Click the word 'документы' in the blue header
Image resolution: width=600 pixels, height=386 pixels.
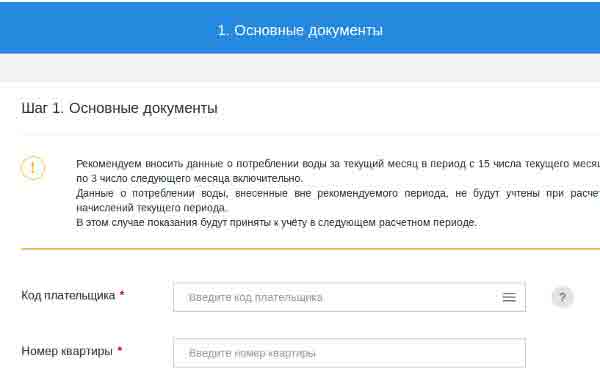[345, 31]
